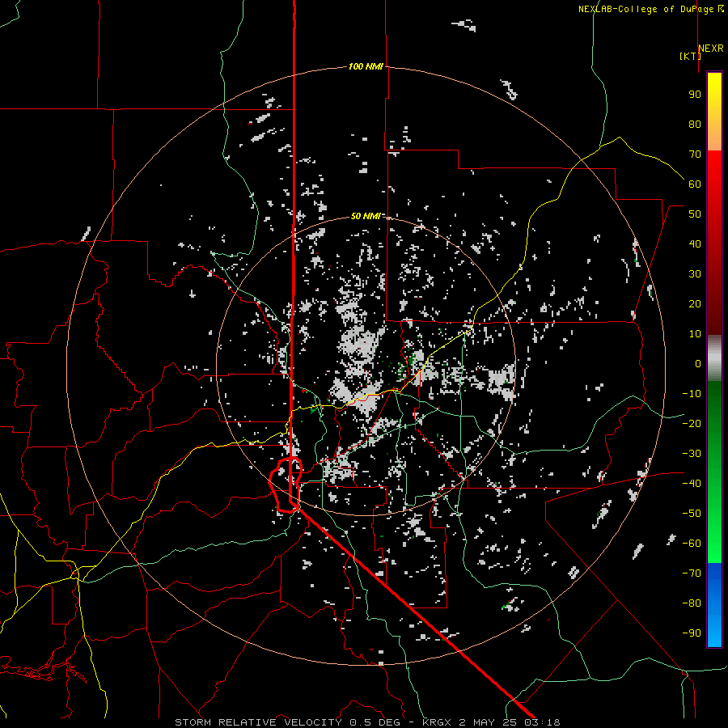This screenshot has width=728, height=728.
Task: Click the NEXR label above the color scale
Action: pyautogui.click(x=711, y=49)
